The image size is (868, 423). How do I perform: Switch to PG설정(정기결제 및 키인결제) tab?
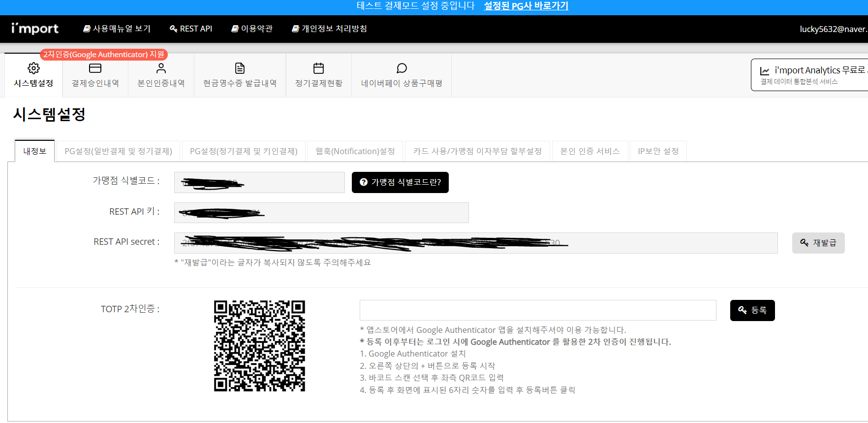(244, 151)
